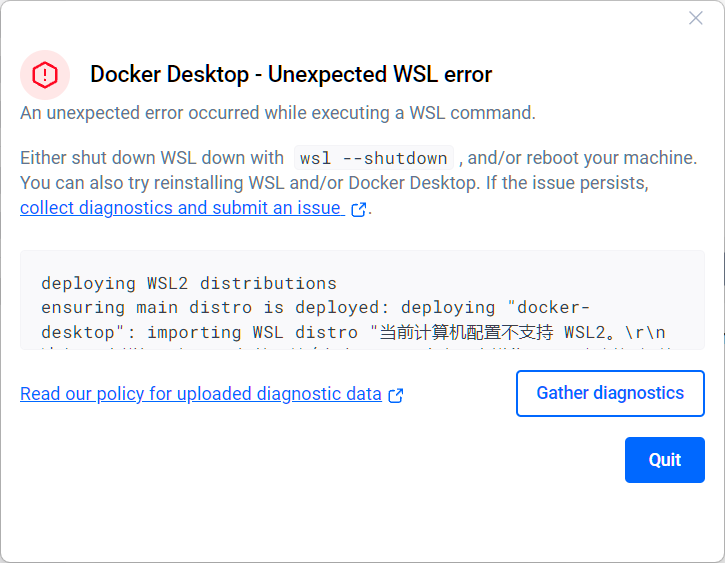The image size is (725, 563).
Task: Click the red error hexagon icon
Action: 45,74
